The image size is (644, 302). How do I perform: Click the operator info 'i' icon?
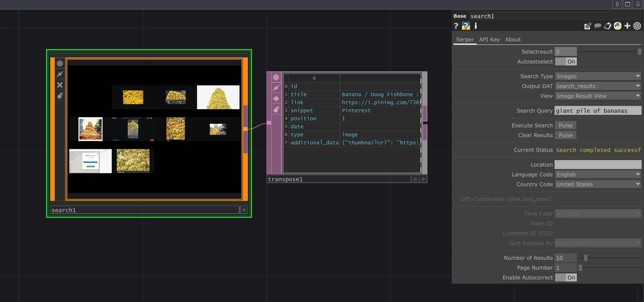click(475, 26)
